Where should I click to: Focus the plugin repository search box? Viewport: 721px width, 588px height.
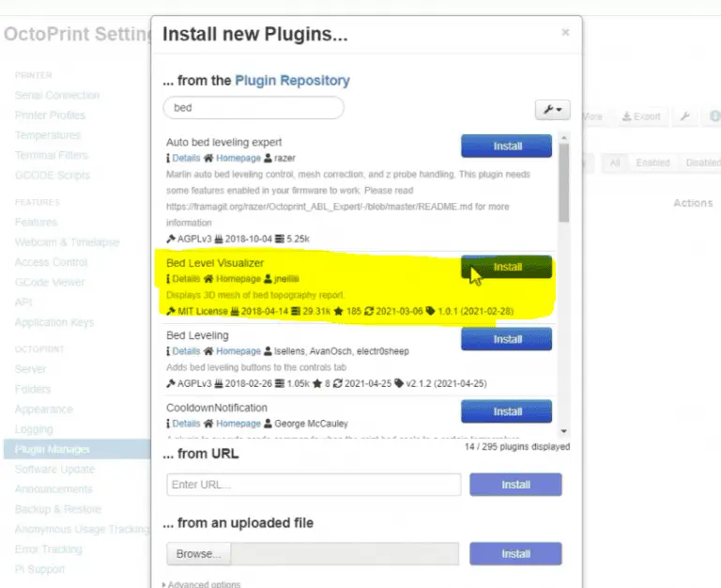pyautogui.click(x=253, y=108)
